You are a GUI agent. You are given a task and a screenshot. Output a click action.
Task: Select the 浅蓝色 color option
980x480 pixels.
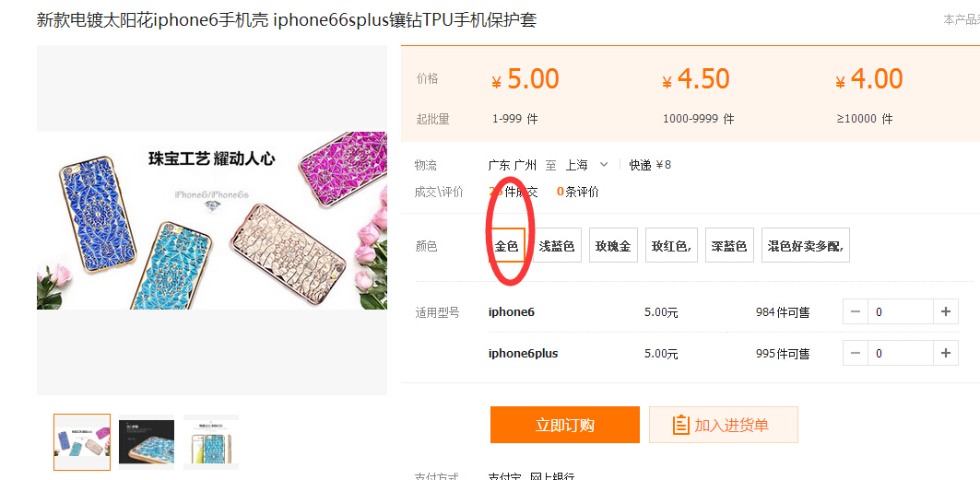click(557, 245)
